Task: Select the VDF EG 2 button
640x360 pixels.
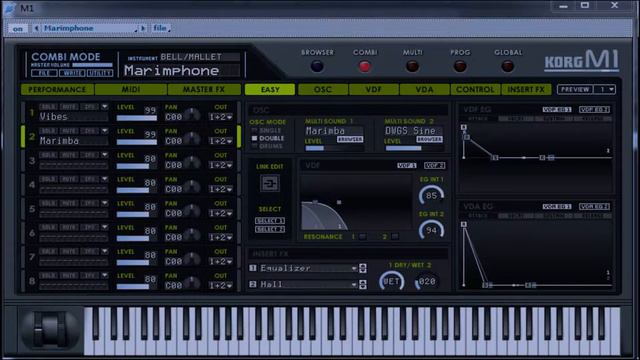Action: click(x=594, y=109)
